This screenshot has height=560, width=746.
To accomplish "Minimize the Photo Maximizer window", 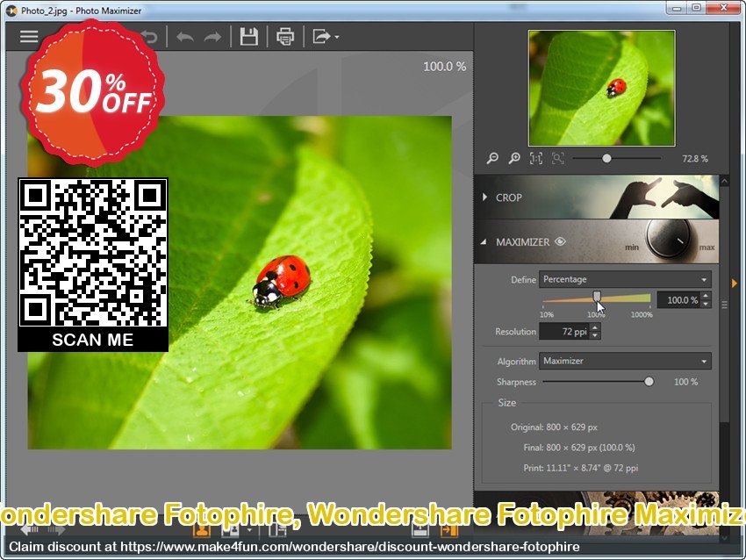I will pyautogui.click(x=677, y=8).
